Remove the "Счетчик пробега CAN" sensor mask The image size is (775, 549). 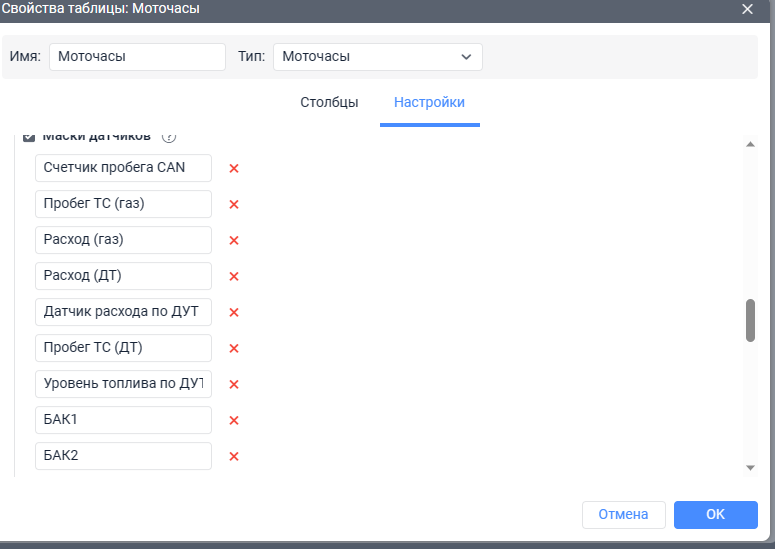pyautogui.click(x=234, y=168)
